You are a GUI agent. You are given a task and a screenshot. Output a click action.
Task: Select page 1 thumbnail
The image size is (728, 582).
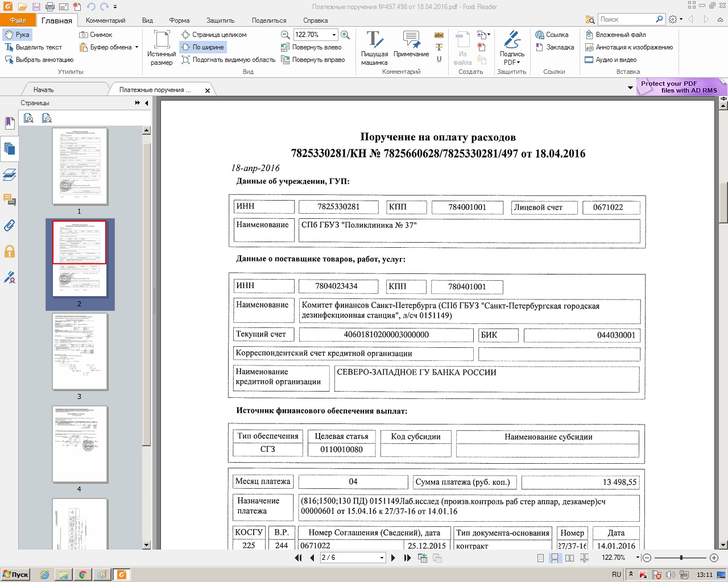tap(80, 166)
